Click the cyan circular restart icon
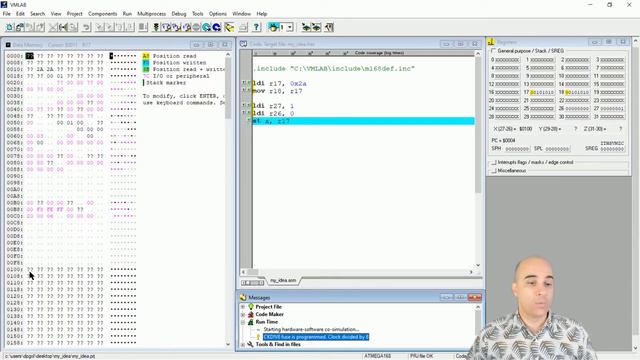Viewport: 640px width, 360px height. click(x=207, y=27)
